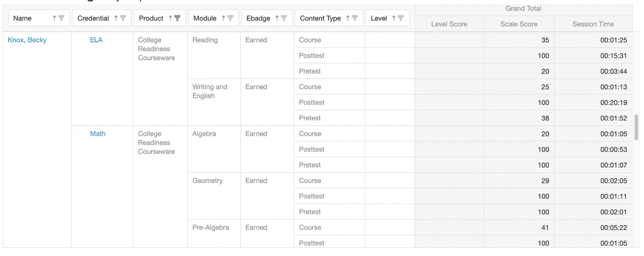Open the Ebadge filter funnel icon
The height and width of the screenshot is (256, 644).
tap(284, 18)
